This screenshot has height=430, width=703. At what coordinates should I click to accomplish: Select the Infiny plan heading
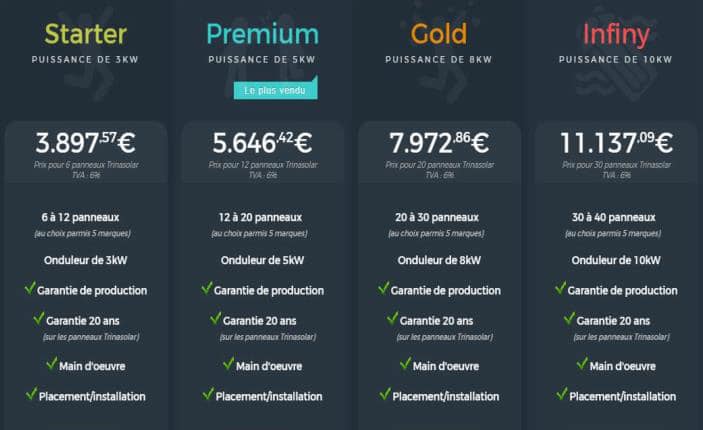click(x=616, y=36)
